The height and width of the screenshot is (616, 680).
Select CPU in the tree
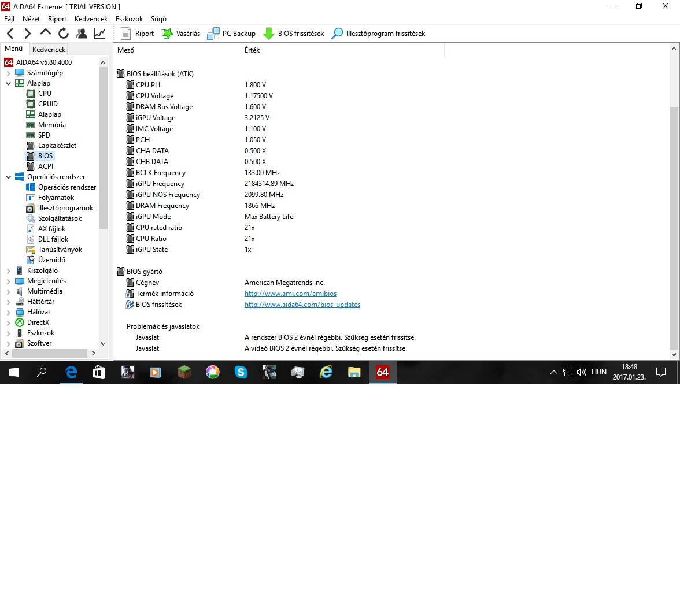(45, 94)
